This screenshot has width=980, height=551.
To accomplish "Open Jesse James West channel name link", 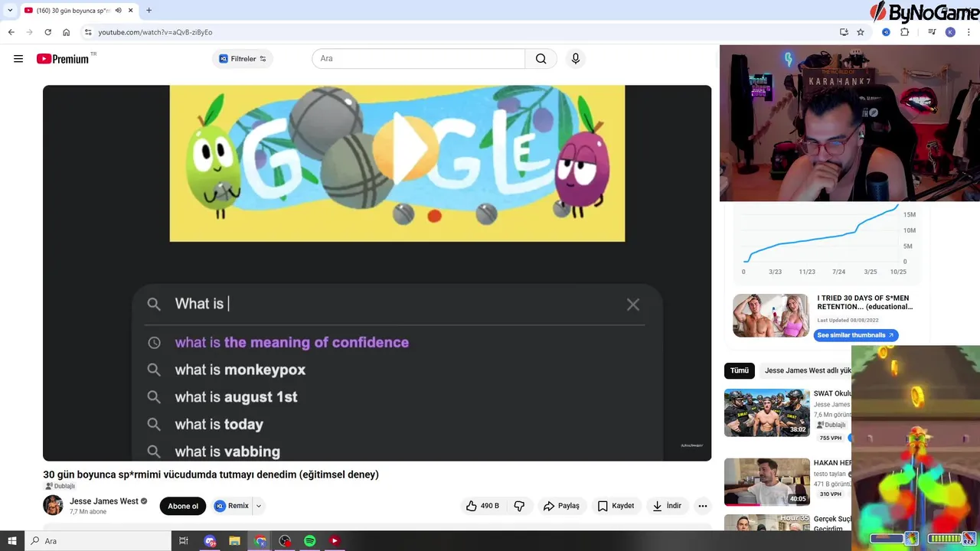I will coord(104,501).
